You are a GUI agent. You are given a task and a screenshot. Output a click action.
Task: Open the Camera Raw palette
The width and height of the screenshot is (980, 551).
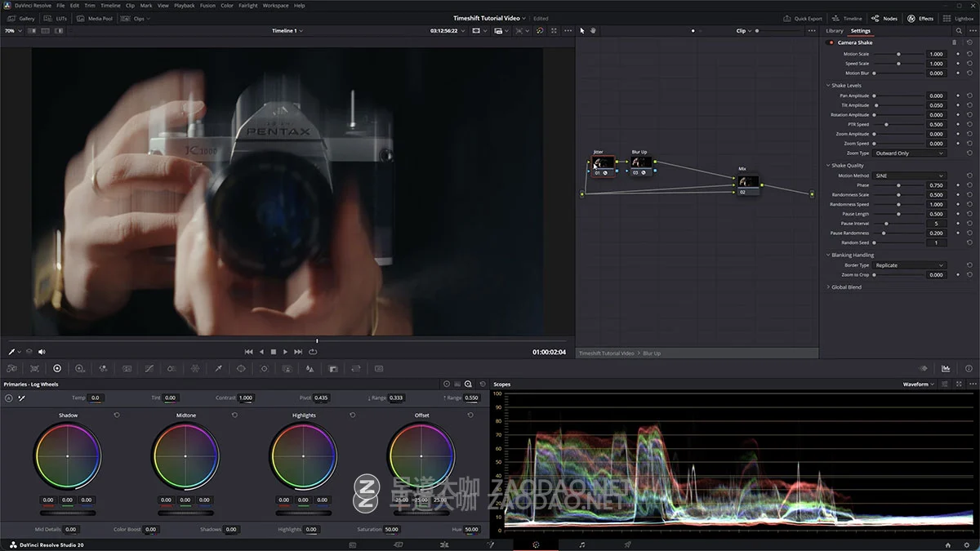tap(11, 368)
